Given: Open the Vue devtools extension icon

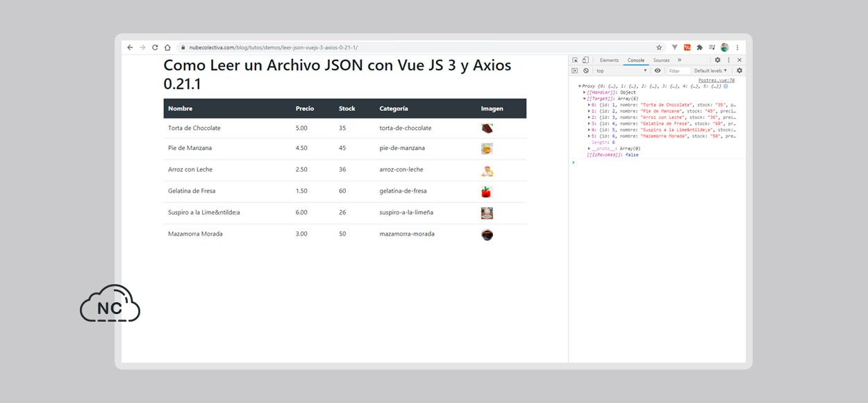Looking at the screenshot, I should click(x=675, y=47).
